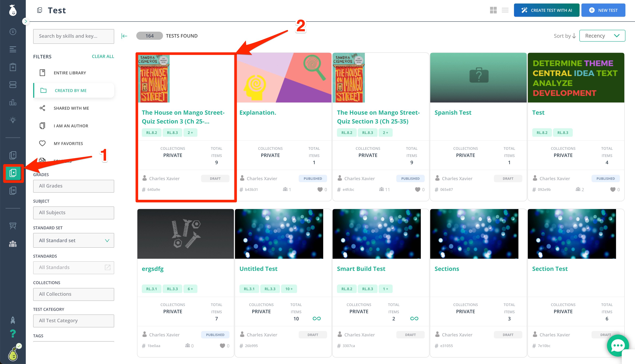Open the document list icon below the Test icon
Viewport: 635px width, 364px height.
coord(13,190)
